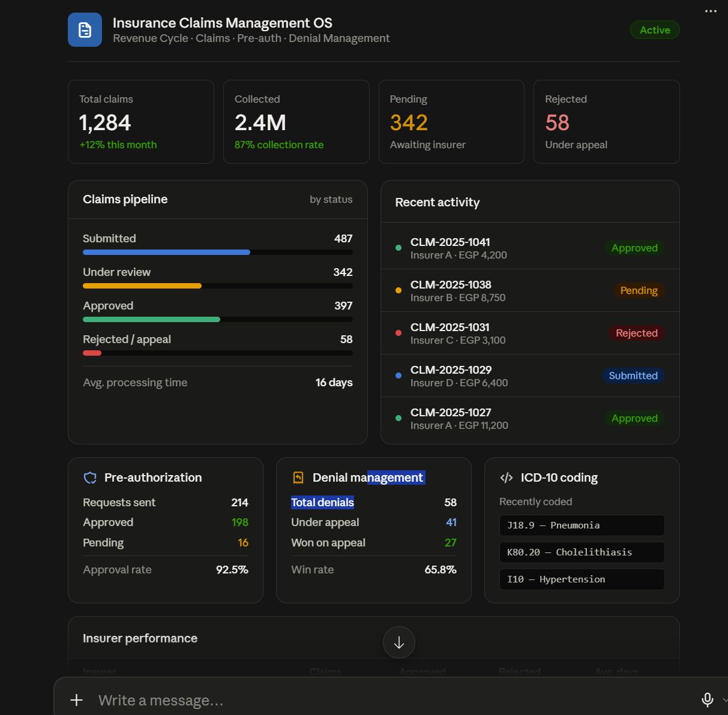Image resolution: width=728 pixels, height=715 pixels.
Task: Click the orange Under review progress bar
Action: [142, 286]
